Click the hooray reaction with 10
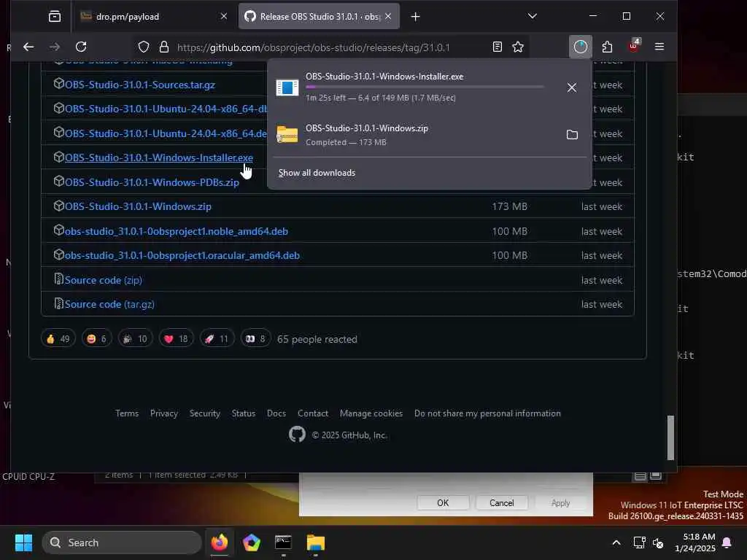Viewport: 747px width, 560px height. click(135, 338)
